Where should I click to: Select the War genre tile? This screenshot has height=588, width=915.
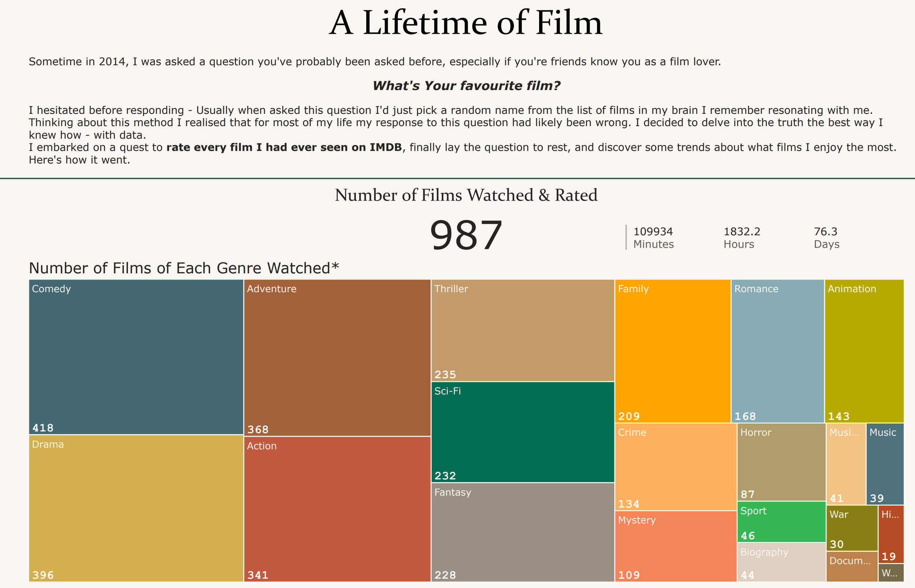[x=852, y=528]
